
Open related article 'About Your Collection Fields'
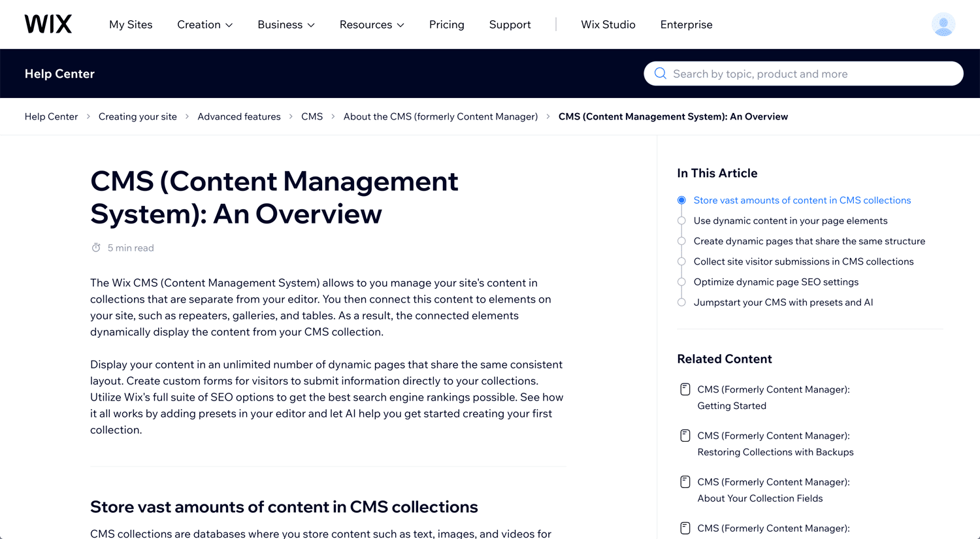[774, 490]
